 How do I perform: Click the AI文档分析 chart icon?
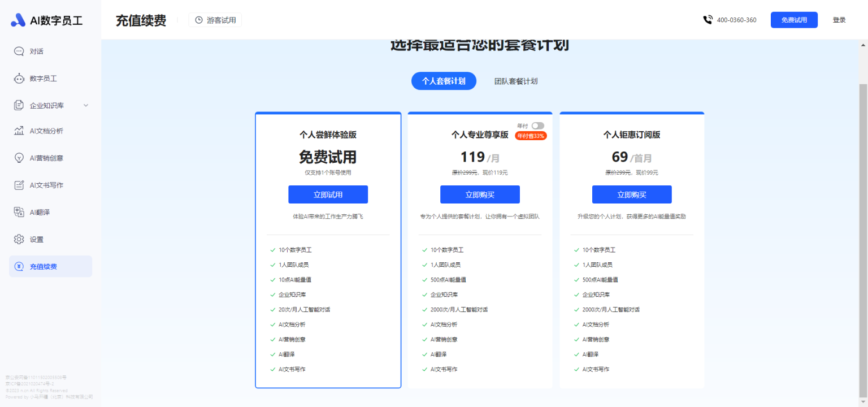tap(19, 131)
